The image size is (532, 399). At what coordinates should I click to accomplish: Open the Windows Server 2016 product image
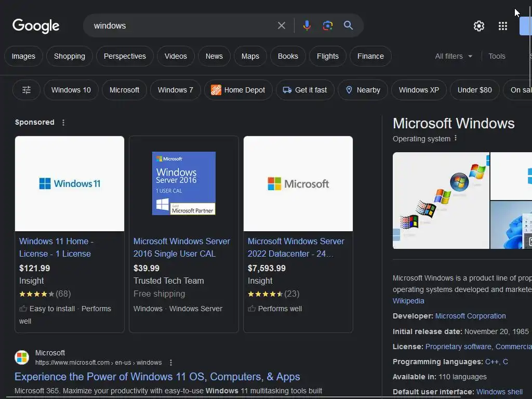(x=184, y=183)
